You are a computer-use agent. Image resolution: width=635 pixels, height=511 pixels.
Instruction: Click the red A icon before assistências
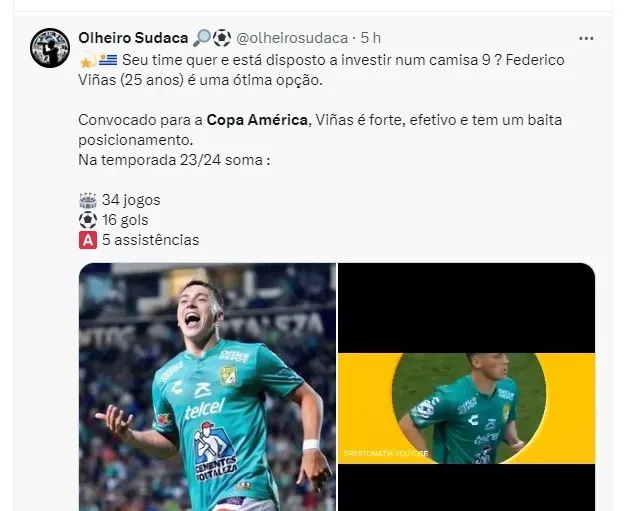pos(88,241)
